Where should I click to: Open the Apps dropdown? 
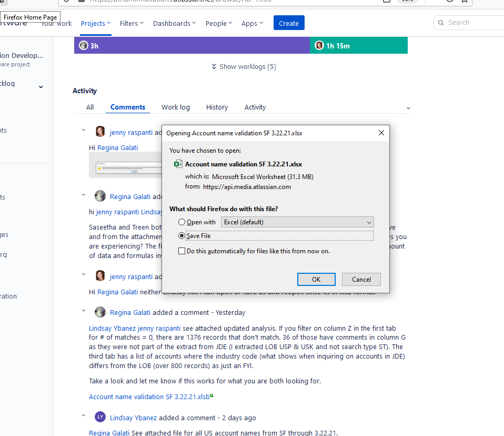pyautogui.click(x=253, y=24)
